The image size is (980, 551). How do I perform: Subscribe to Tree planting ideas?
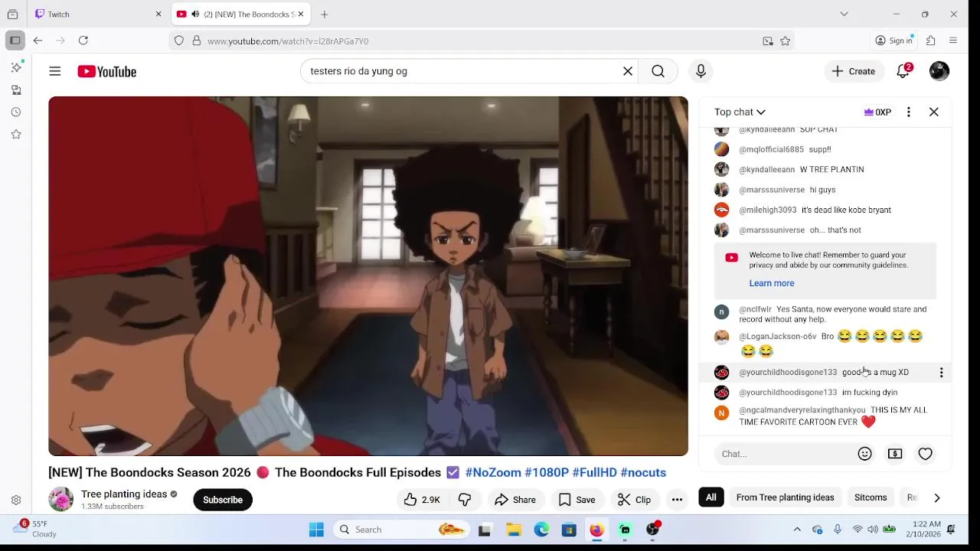pos(223,500)
